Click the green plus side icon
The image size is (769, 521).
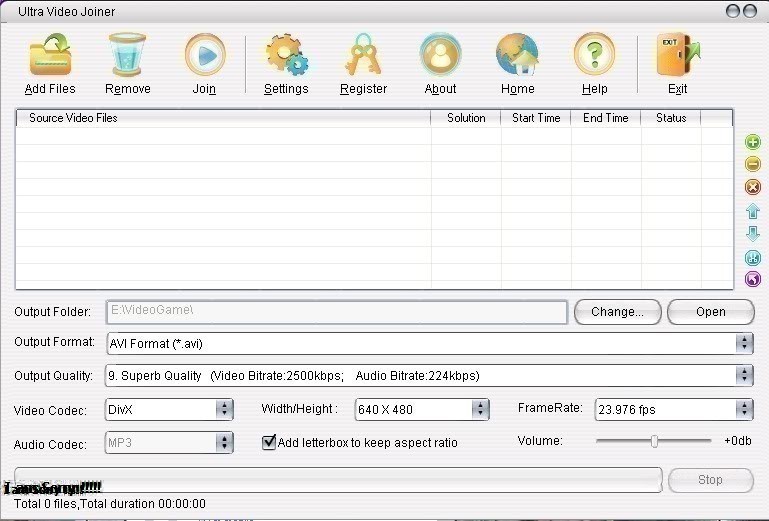point(753,143)
